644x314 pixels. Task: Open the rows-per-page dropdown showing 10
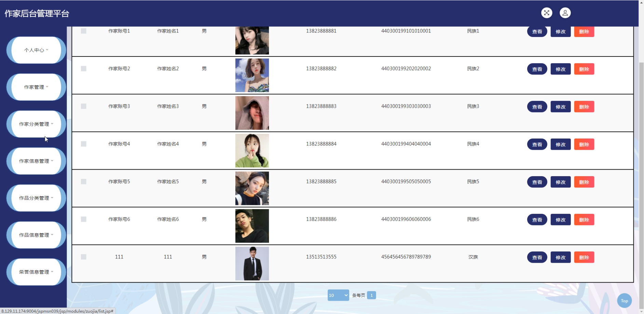338,295
